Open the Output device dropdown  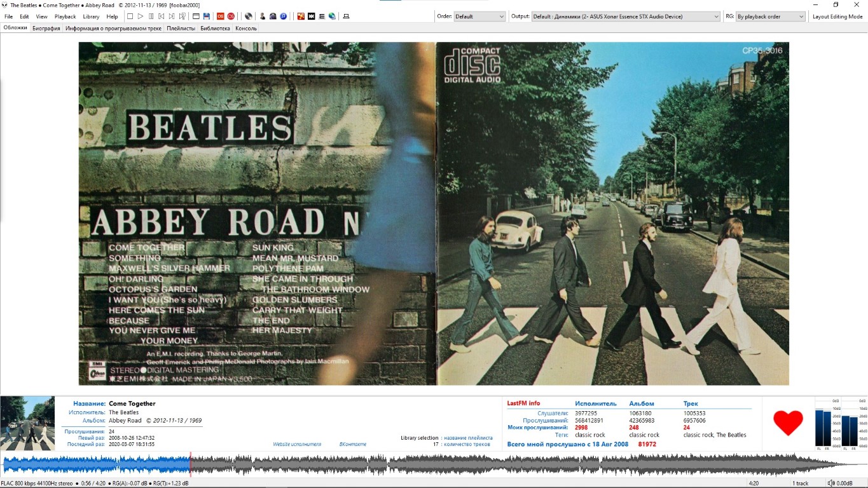[x=626, y=17]
